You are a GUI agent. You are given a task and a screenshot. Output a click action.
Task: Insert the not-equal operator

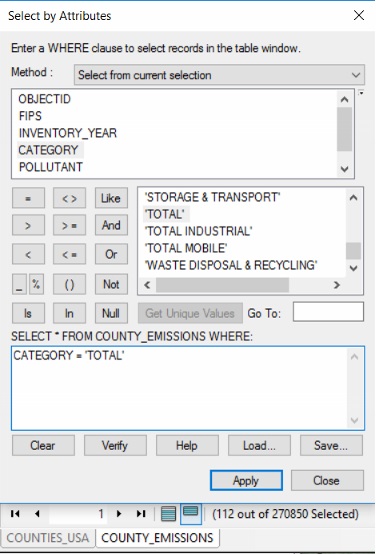[x=69, y=198]
